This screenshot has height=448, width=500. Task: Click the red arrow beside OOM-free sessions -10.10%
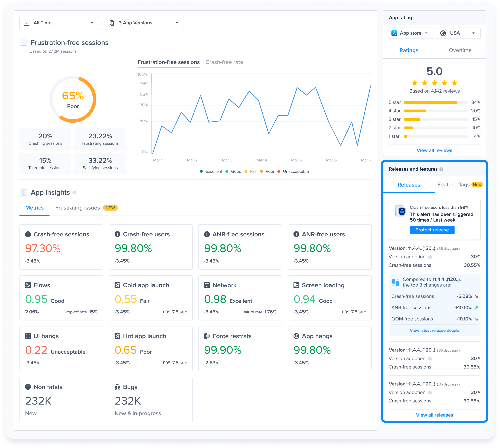pyautogui.click(x=476, y=319)
